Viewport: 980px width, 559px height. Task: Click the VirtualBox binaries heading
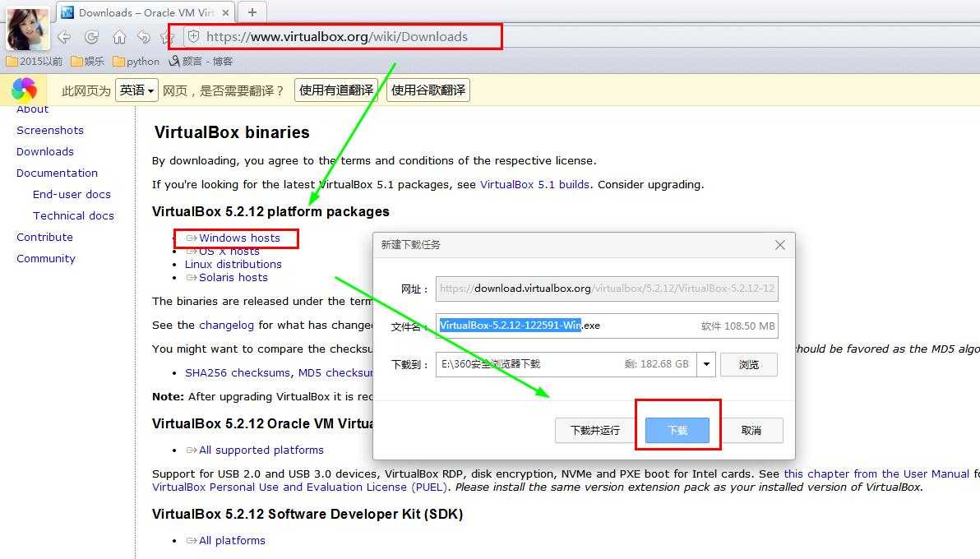click(x=232, y=132)
